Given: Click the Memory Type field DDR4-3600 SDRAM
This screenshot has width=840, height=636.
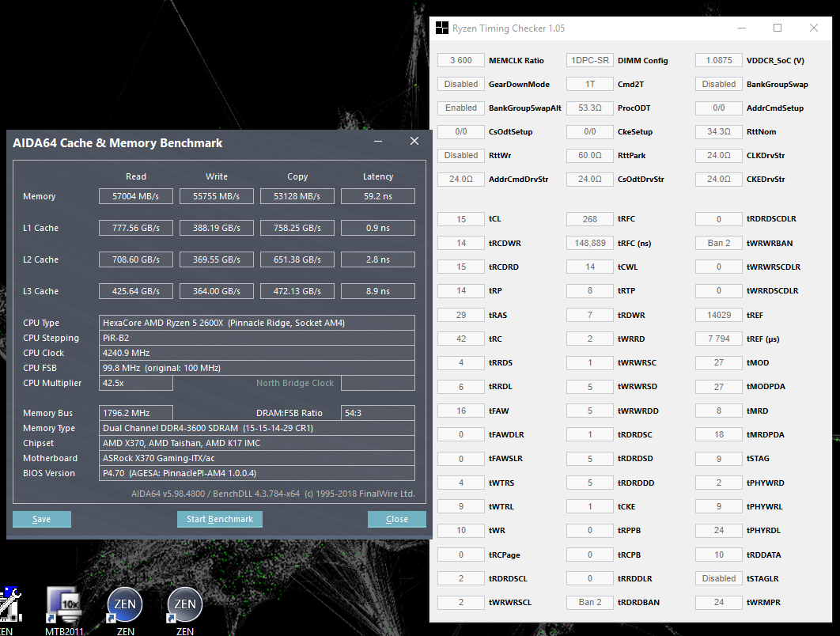Looking at the screenshot, I should [x=256, y=428].
